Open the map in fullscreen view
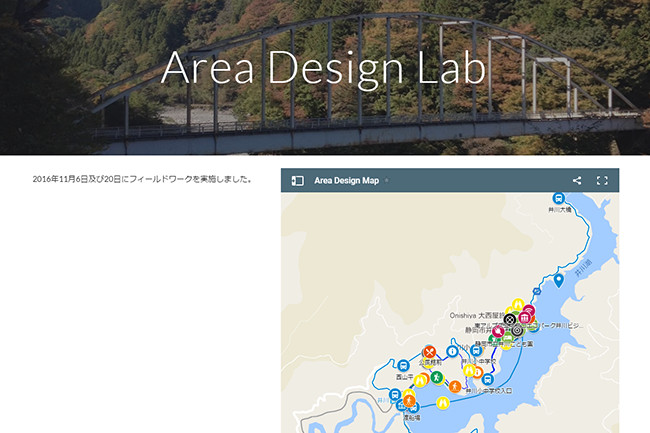The height and width of the screenshot is (433, 650). (602, 181)
